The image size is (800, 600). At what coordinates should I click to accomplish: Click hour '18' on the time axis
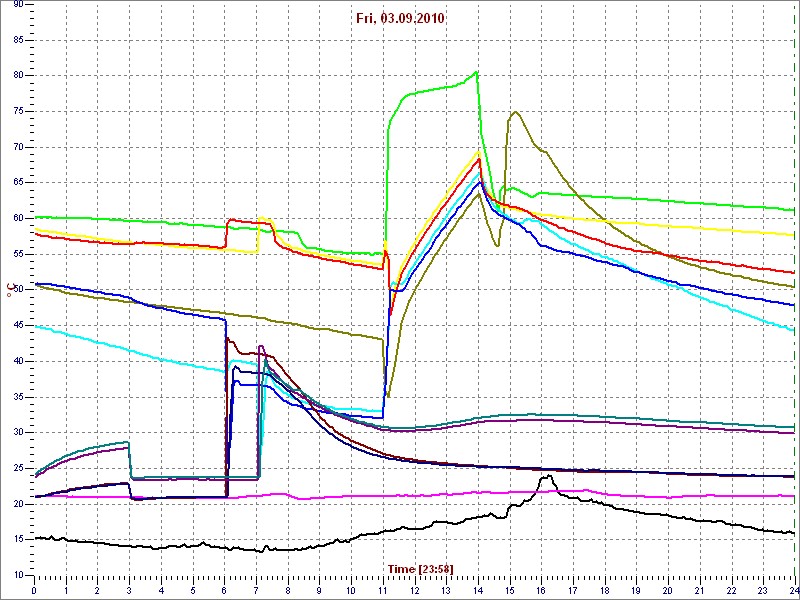tap(605, 590)
